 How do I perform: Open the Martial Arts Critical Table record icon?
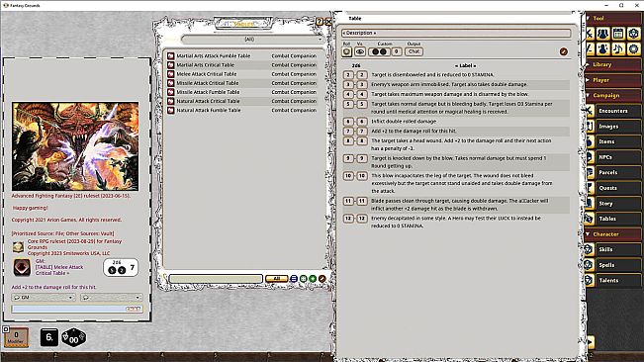coord(171,65)
